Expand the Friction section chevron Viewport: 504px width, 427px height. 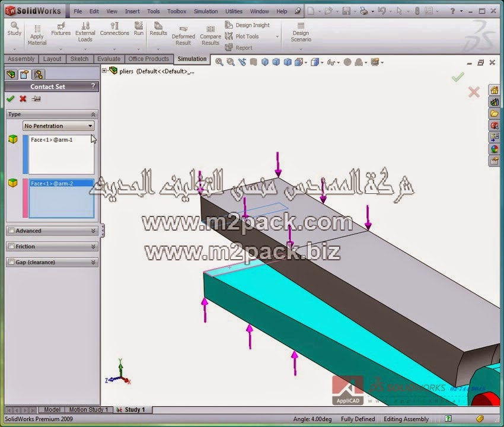tap(93, 246)
